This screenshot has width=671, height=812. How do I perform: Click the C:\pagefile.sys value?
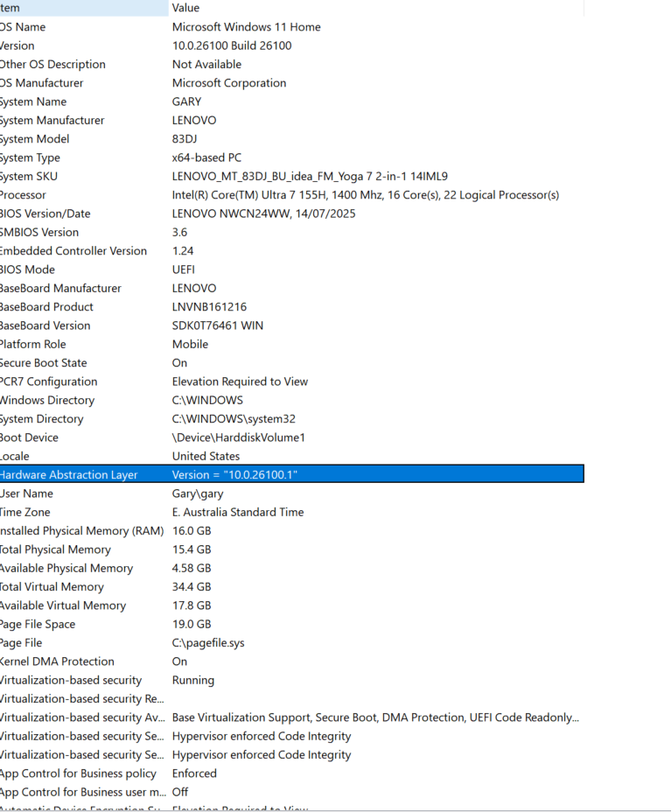[x=208, y=642]
